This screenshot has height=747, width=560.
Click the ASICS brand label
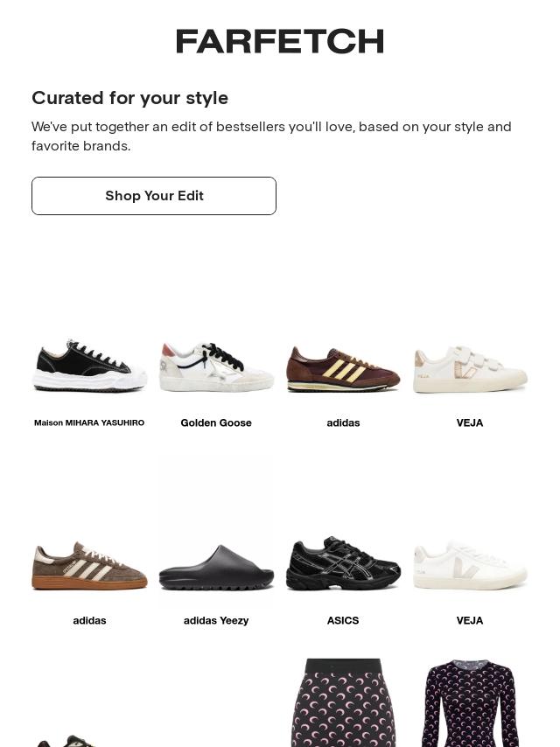tap(343, 620)
